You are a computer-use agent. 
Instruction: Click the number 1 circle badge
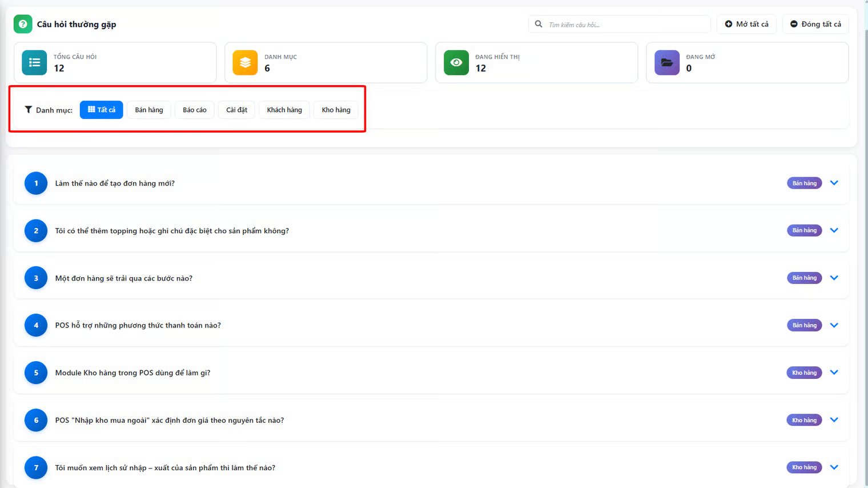(36, 183)
